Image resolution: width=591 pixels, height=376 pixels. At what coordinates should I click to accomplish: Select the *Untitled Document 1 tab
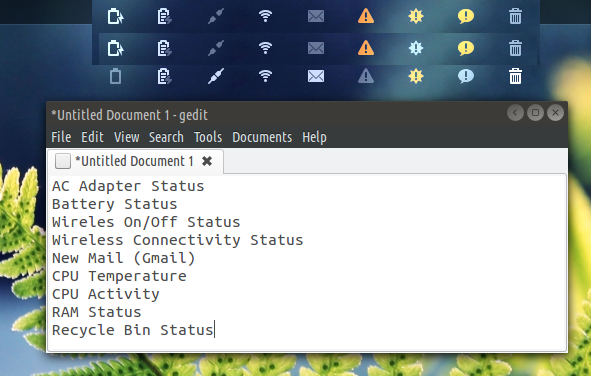pyautogui.click(x=135, y=161)
